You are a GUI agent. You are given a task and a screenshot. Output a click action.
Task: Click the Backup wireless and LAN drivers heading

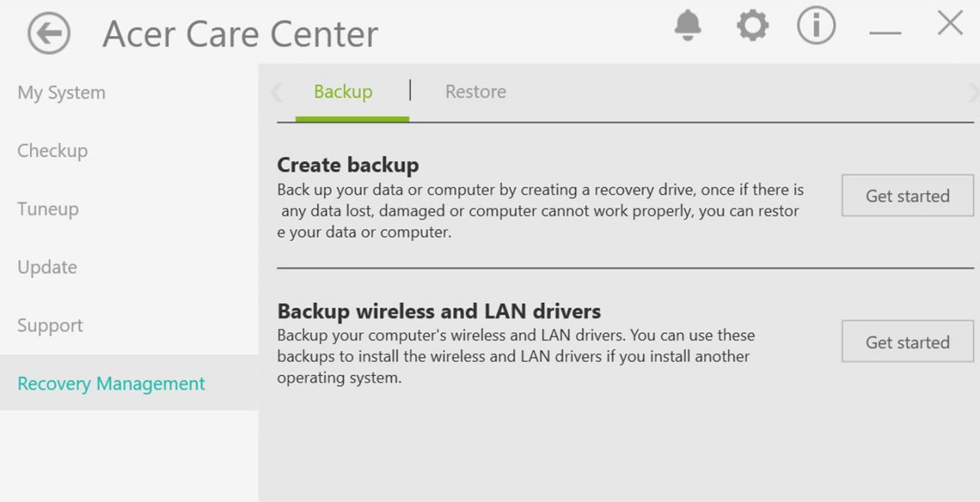[439, 311]
